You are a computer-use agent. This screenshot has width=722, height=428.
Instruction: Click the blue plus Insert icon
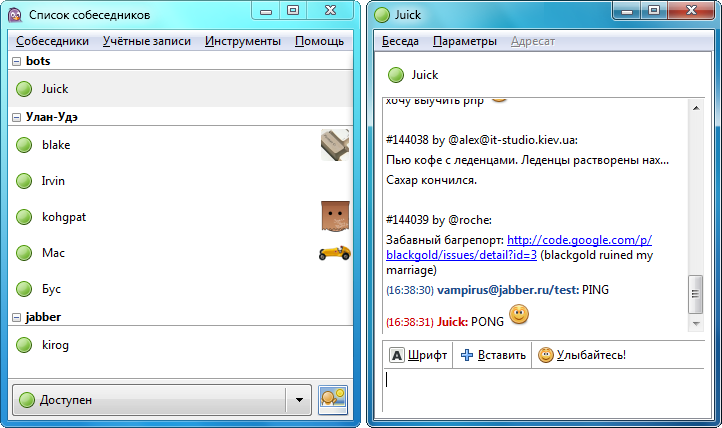click(x=467, y=355)
